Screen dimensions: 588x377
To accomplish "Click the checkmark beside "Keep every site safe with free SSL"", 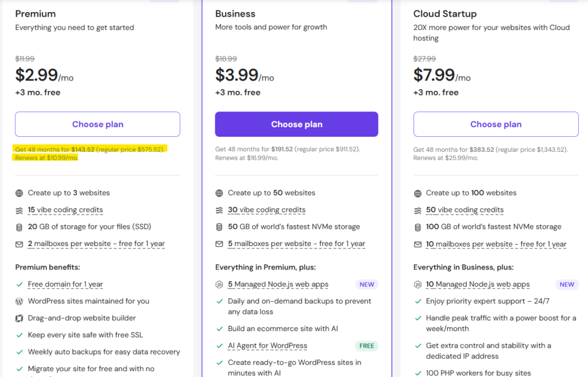I will coord(19,334).
